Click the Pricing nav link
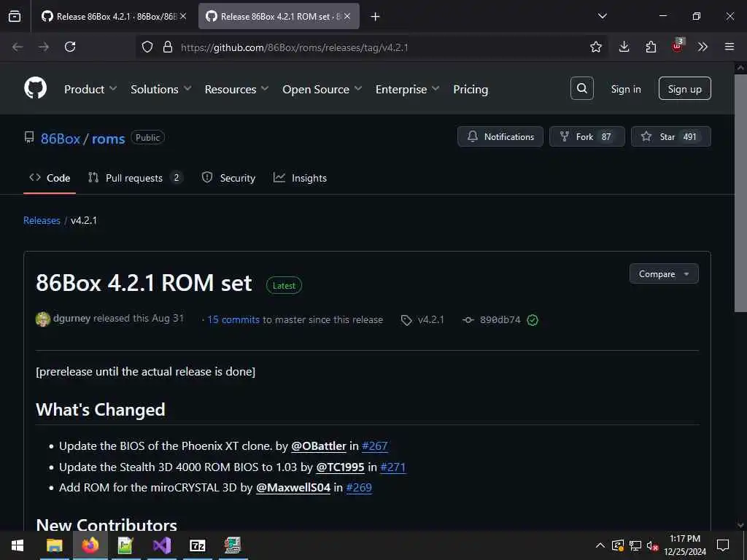 pyautogui.click(x=471, y=89)
